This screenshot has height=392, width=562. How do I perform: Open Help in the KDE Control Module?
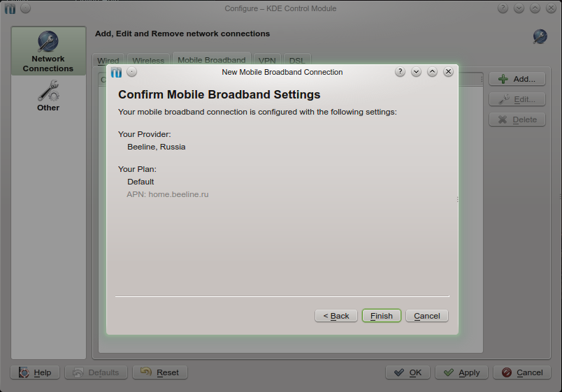(35, 372)
